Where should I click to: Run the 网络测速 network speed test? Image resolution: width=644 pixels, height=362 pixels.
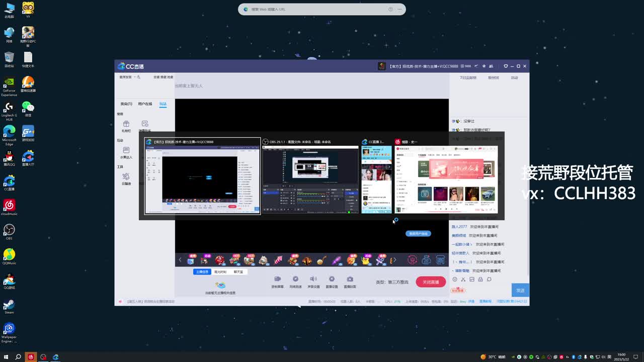click(295, 280)
